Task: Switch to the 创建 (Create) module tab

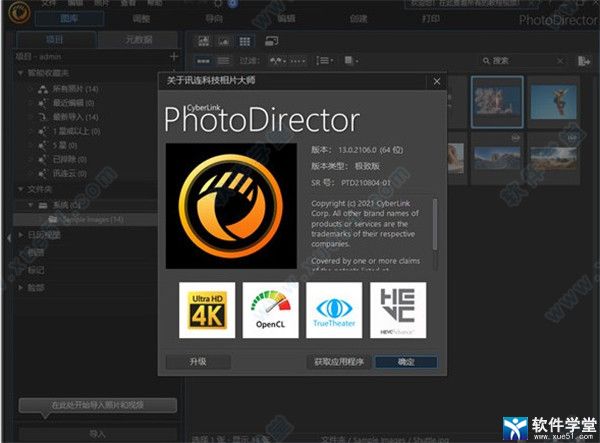Action: [x=359, y=18]
